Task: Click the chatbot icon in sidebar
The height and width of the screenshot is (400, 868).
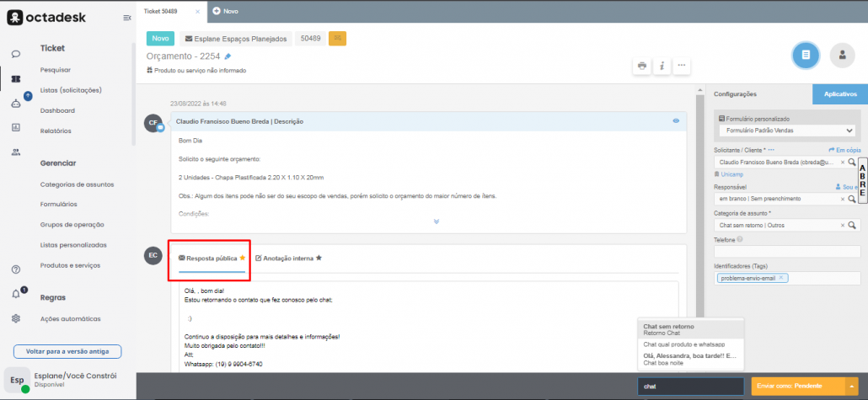Action: tap(16, 103)
